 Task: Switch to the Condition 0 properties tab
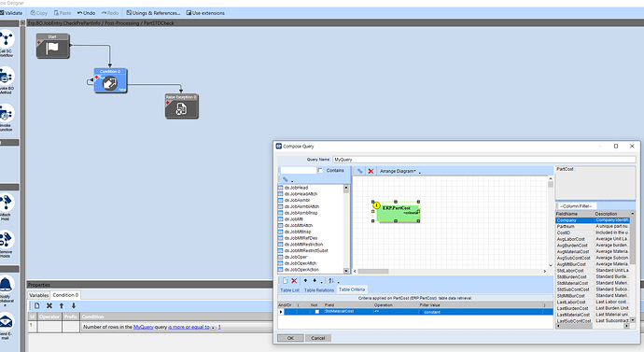click(x=65, y=295)
